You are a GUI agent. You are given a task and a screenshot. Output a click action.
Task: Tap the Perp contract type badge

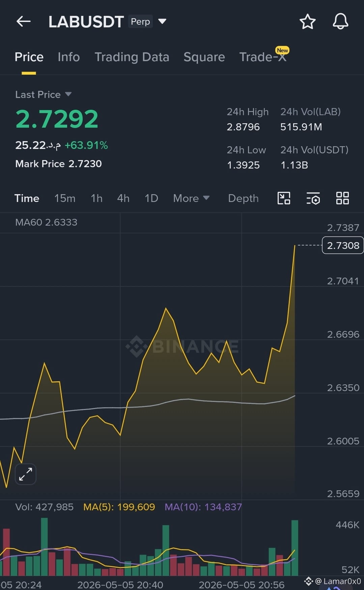(140, 22)
